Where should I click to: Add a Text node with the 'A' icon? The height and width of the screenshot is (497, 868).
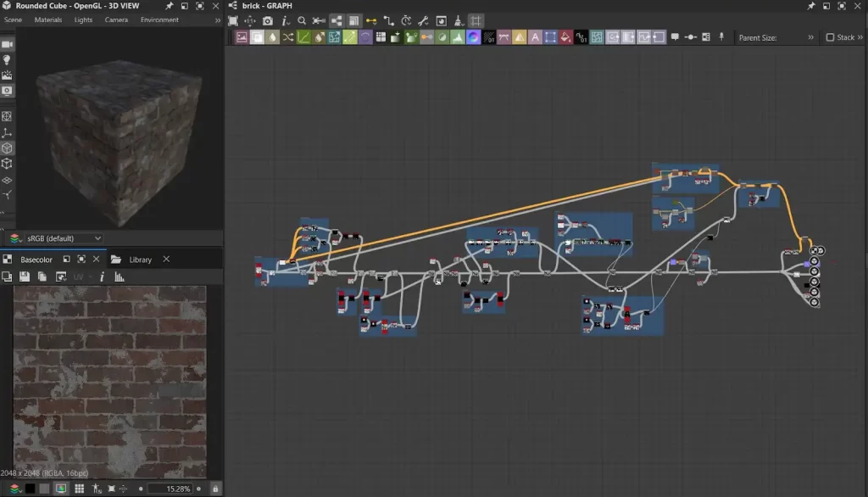[535, 37]
